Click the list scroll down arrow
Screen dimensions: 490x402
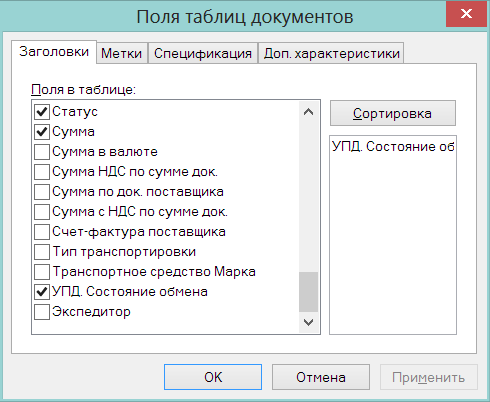[308, 322]
